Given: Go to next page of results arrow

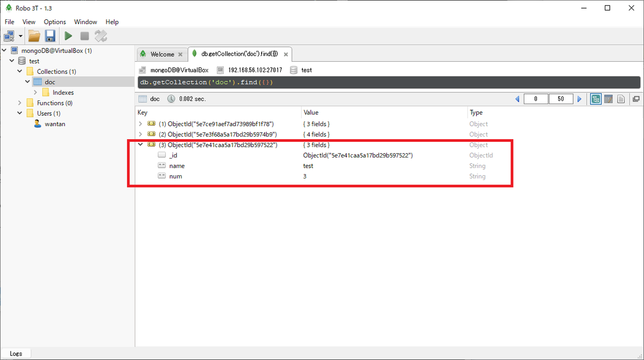Looking at the screenshot, I should 579,99.
